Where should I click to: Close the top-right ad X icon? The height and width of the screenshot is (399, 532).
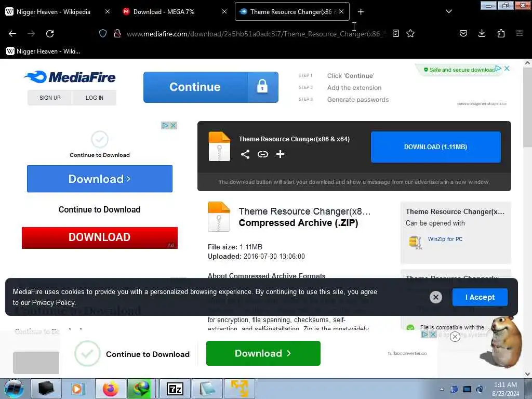(507, 69)
